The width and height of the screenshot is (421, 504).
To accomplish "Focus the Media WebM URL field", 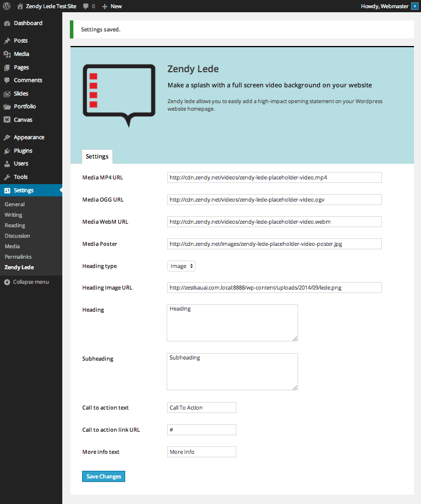I will 274,222.
